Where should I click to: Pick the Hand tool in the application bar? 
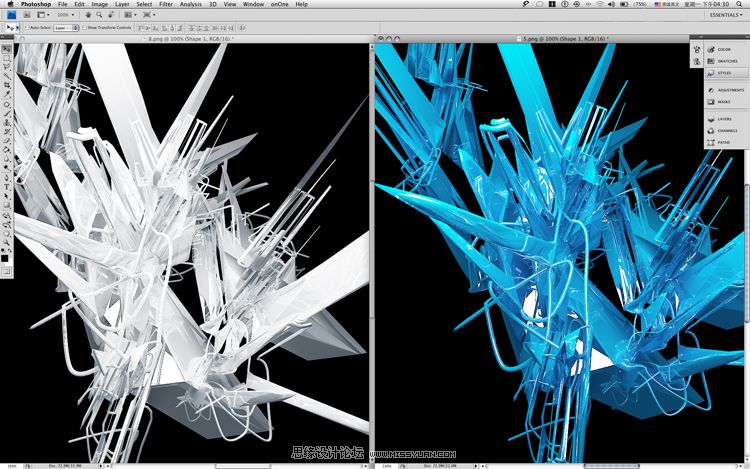tap(88, 15)
